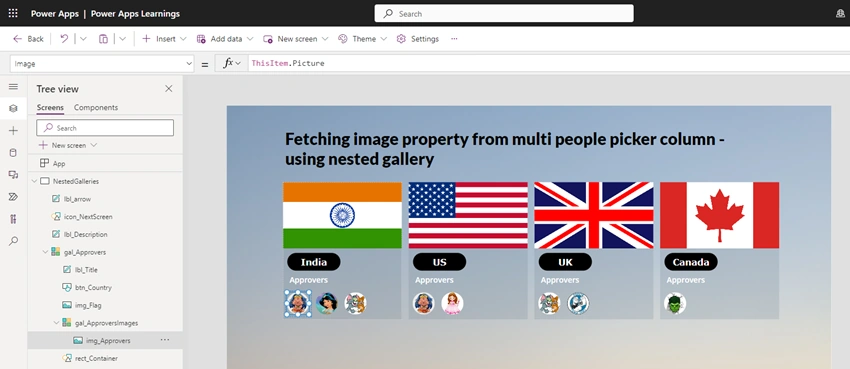Click the India country button
Screen dimensions: 850x369
[314, 262]
